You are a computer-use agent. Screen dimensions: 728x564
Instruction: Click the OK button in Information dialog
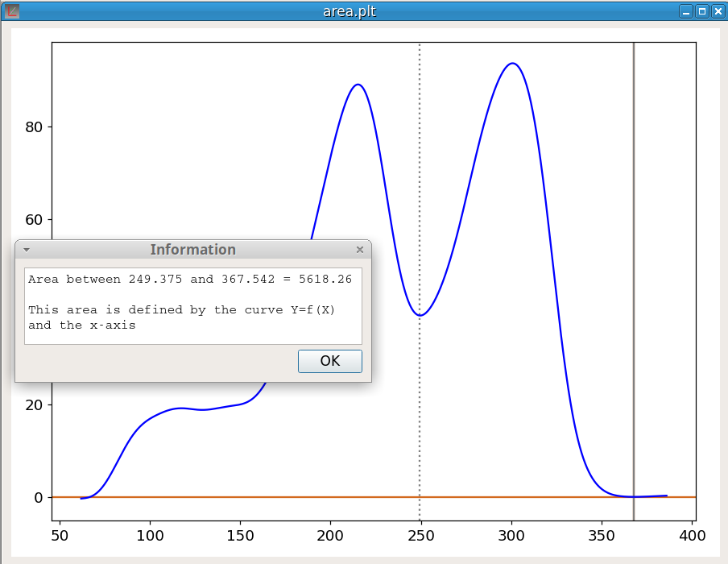coord(329,361)
